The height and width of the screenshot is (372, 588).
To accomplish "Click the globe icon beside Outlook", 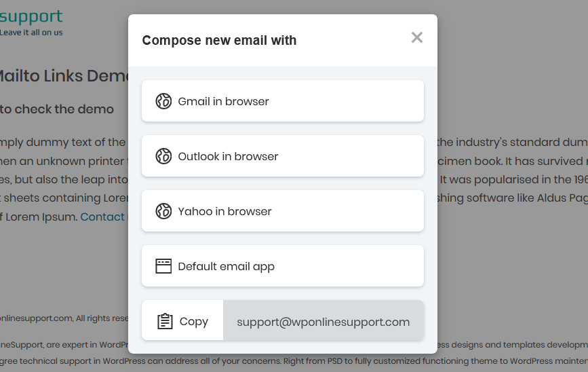I will 163,156.
